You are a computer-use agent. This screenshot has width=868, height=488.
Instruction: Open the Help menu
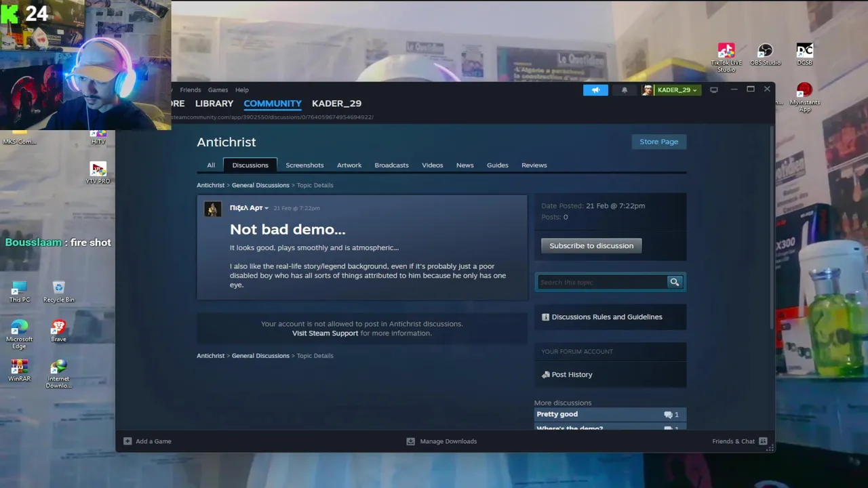pyautogui.click(x=242, y=89)
